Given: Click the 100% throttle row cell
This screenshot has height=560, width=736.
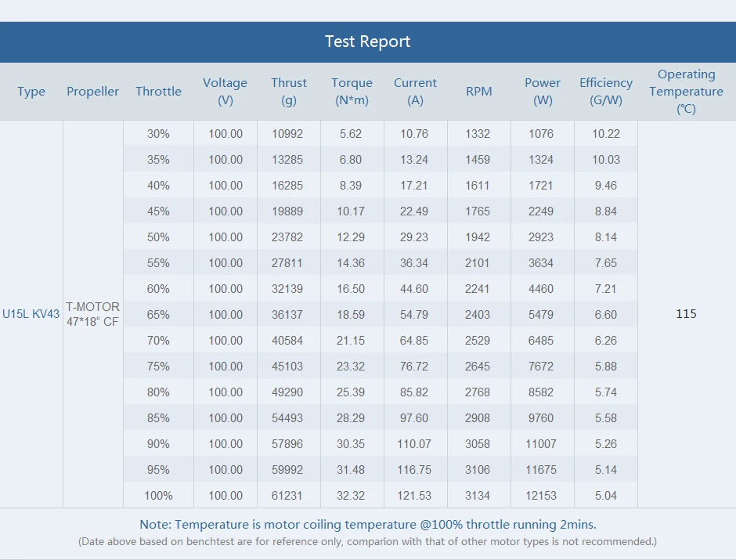Looking at the screenshot, I should tap(158, 495).
